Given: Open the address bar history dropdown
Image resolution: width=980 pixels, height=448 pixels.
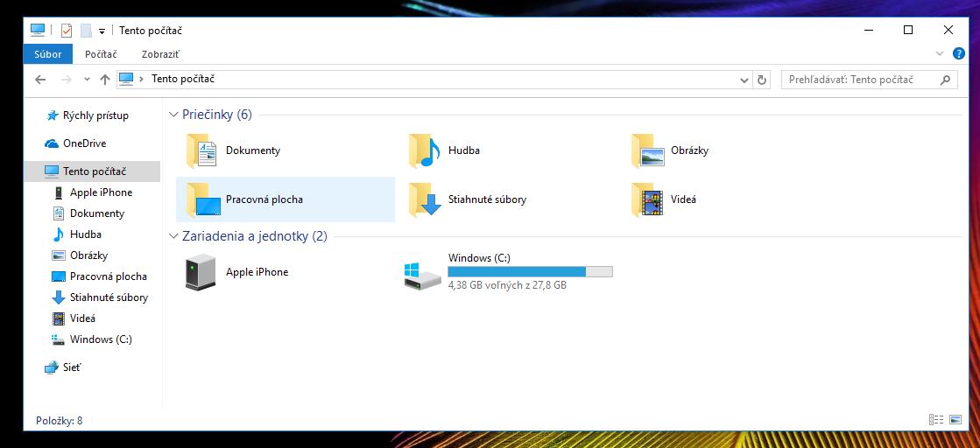Looking at the screenshot, I should (x=744, y=80).
